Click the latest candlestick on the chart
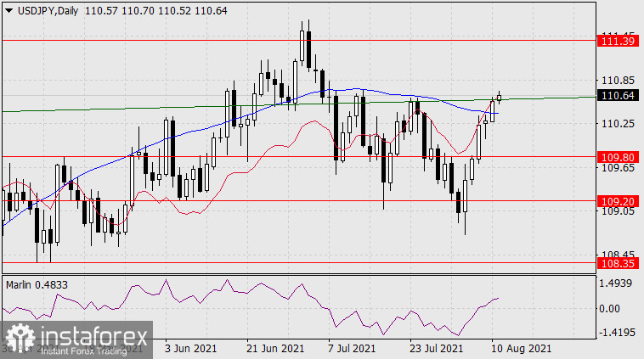 (x=500, y=97)
